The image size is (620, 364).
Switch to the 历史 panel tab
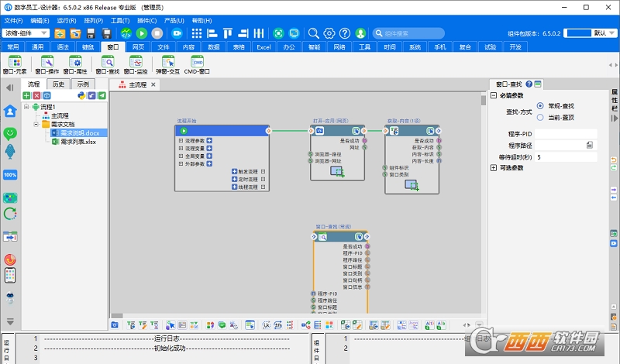[59, 84]
